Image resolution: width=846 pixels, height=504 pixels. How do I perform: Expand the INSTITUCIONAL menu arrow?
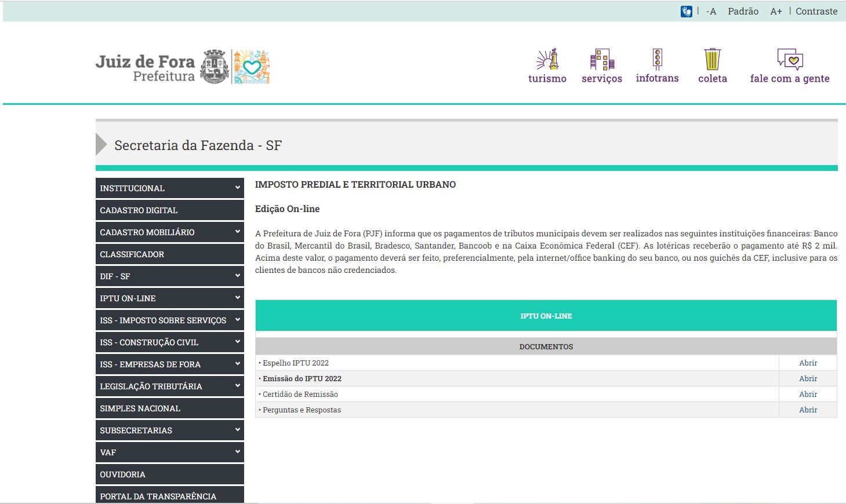pyautogui.click(x=237, y=188)
